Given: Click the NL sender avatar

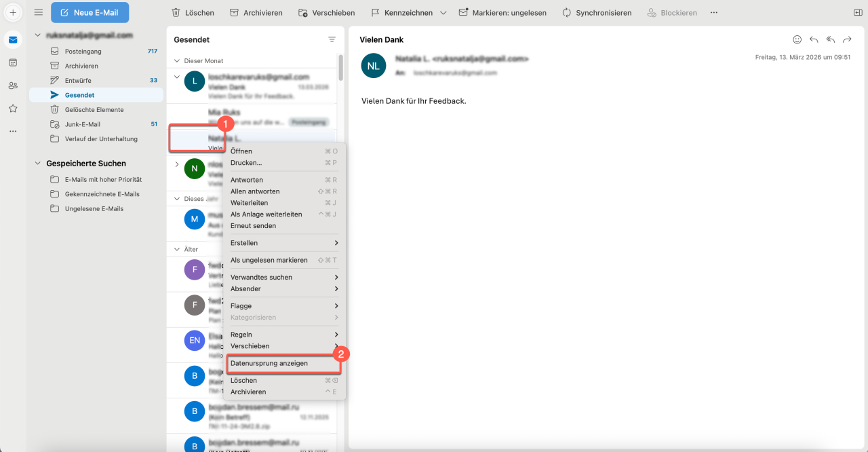Looking at the screenshot, I should tap(374, 65).
